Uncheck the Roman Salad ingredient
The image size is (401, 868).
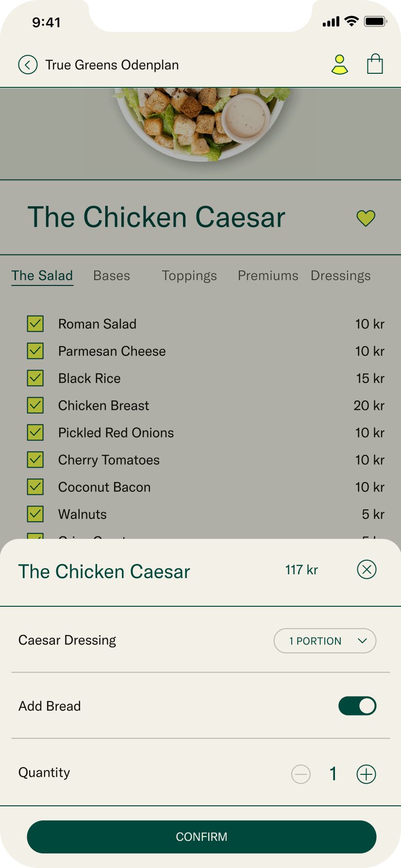(x=35, y=324)
